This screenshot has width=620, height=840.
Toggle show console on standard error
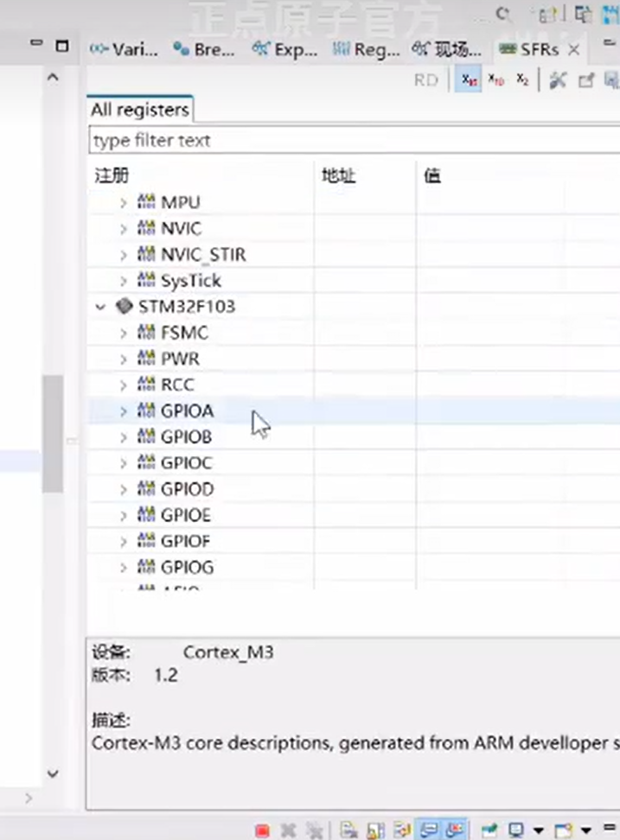[455, 830]
